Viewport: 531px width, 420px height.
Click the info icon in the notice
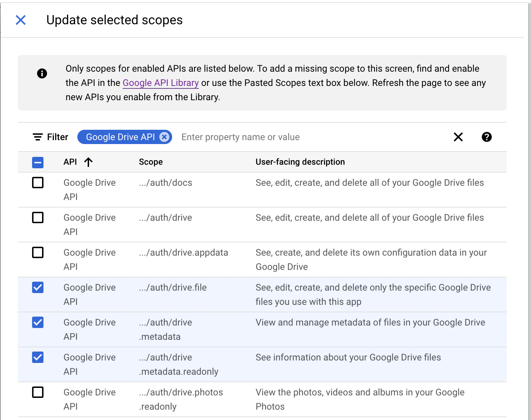[x=42, y=73]
